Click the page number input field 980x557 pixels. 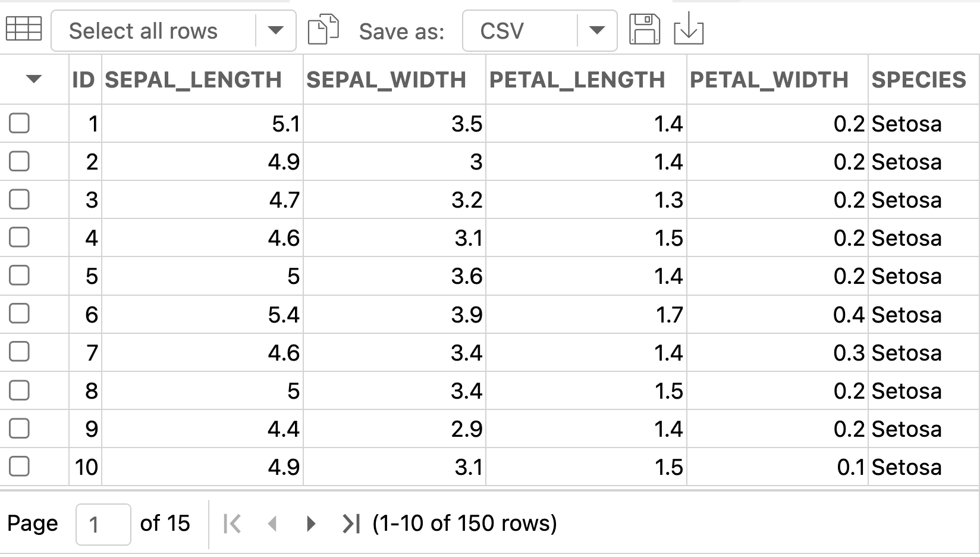pyautogui.click(x=103, y=524)
